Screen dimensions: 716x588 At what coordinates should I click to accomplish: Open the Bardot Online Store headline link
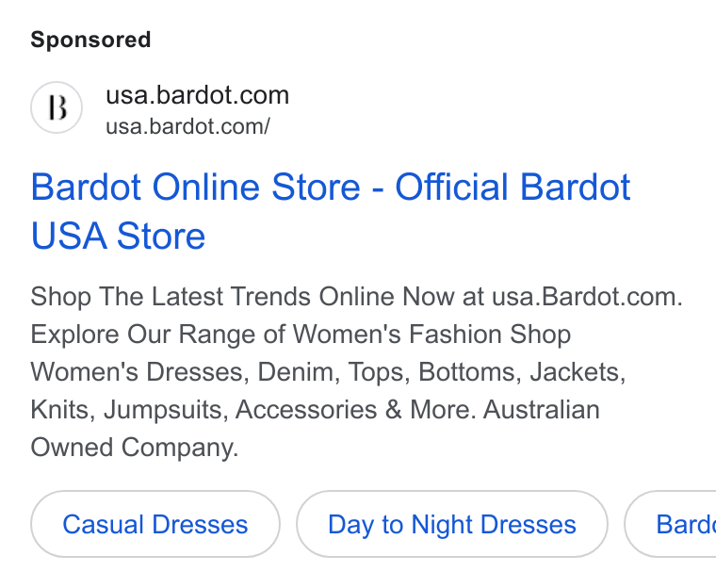331,211
